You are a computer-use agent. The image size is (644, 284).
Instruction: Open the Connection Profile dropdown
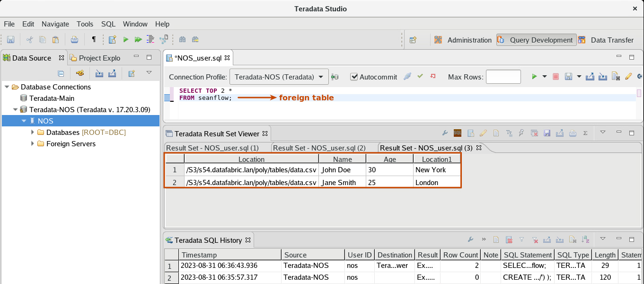point(279,77)
